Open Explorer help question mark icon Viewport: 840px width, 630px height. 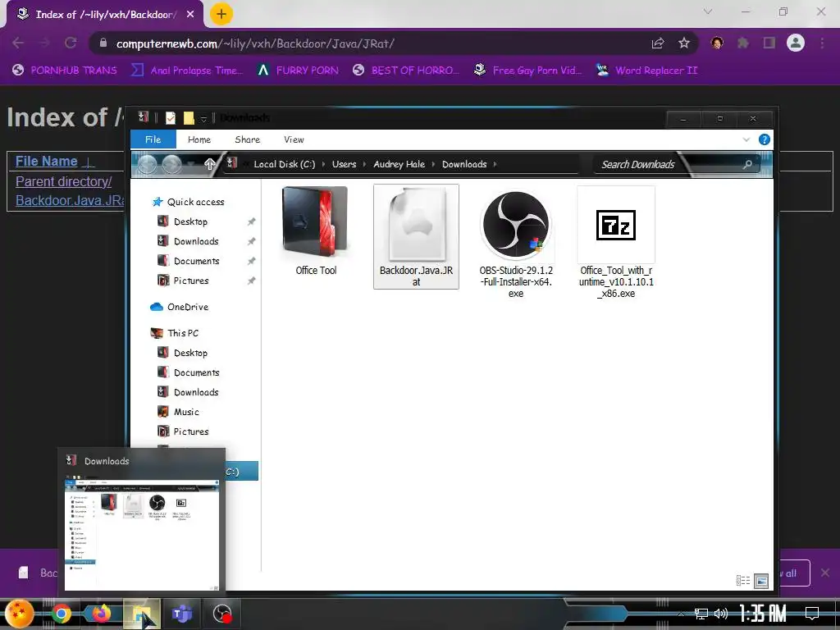pos(765,139)
